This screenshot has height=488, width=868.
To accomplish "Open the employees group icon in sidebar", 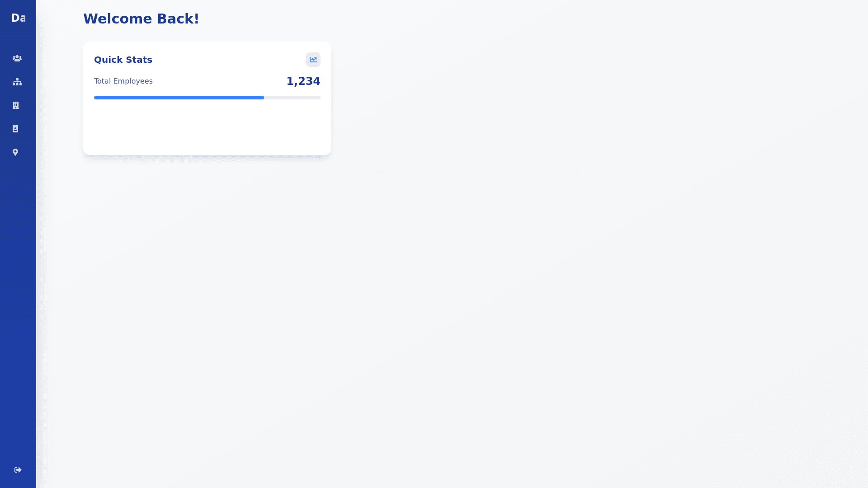I will pos(17,58).
